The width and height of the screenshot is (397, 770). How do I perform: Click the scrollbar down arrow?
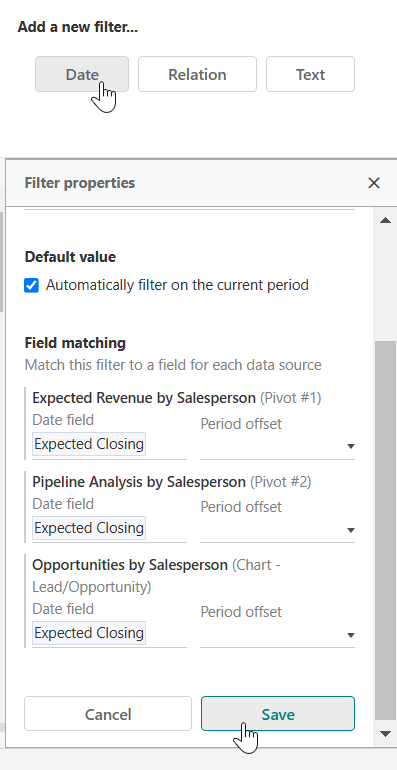[x=386, y=734]
